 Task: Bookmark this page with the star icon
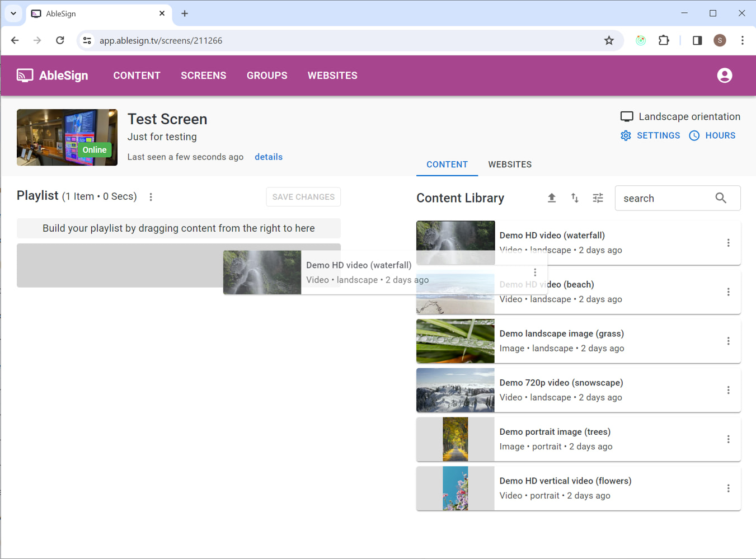click(609, 40)
